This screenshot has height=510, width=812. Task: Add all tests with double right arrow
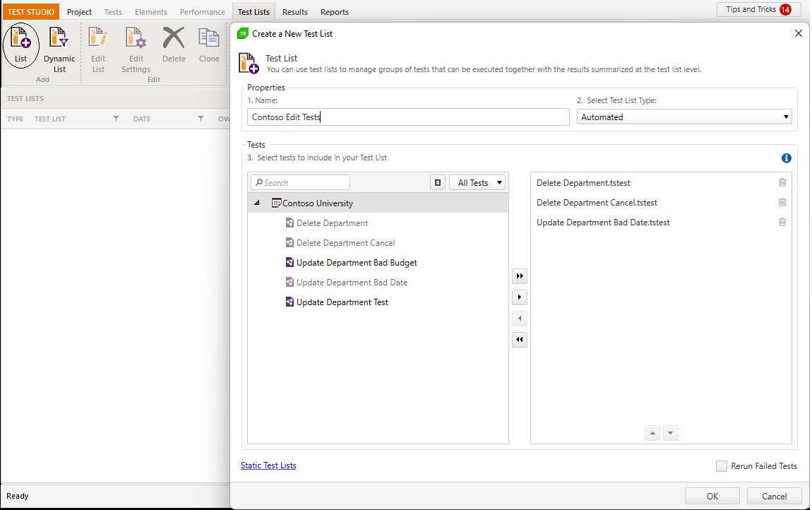(x=520, y=275)
